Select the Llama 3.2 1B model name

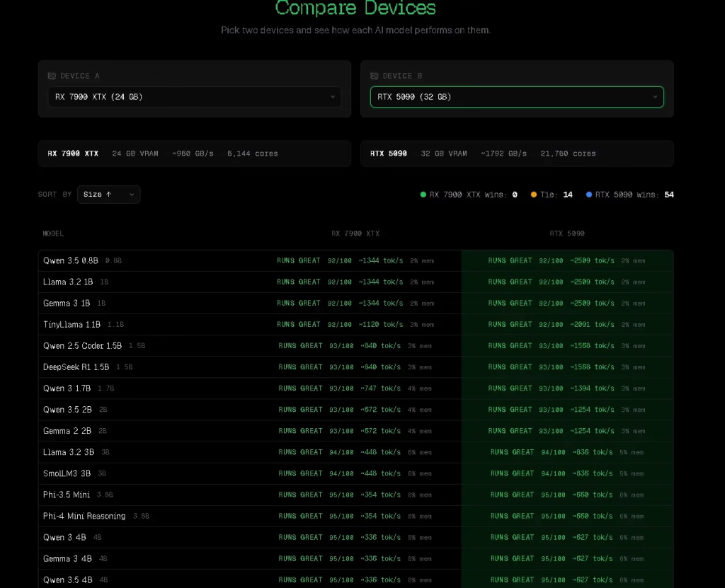pyautogui.click(x=69, y=282)
